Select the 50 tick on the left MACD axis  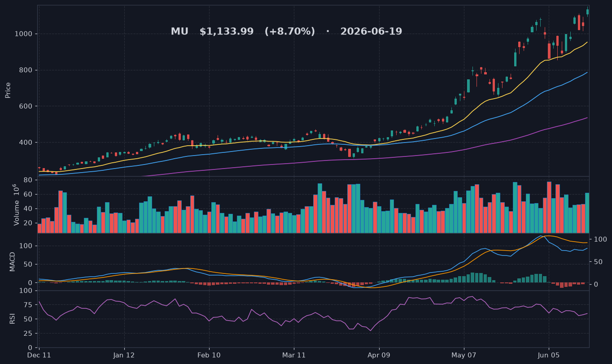click(27, 264)
